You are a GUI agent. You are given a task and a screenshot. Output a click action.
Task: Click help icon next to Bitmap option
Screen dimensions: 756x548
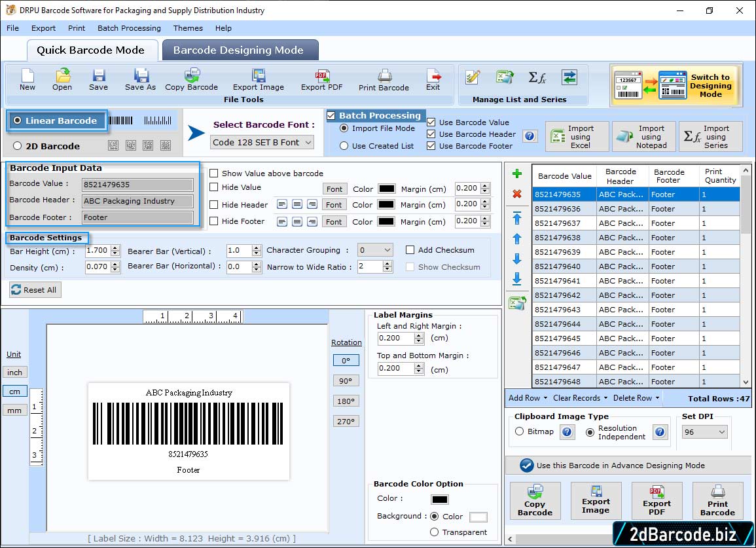tap(567, 431)
